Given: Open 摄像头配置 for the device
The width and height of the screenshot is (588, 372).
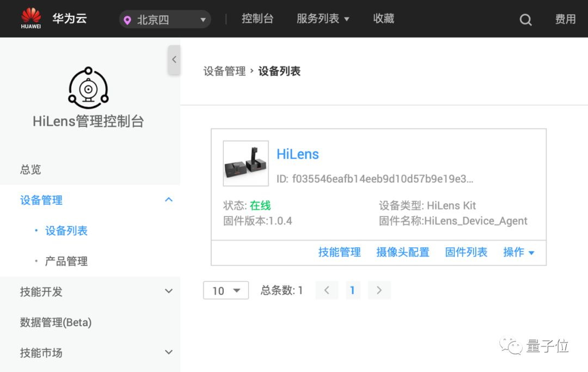Looking at the screenshot, I should 403,252.
